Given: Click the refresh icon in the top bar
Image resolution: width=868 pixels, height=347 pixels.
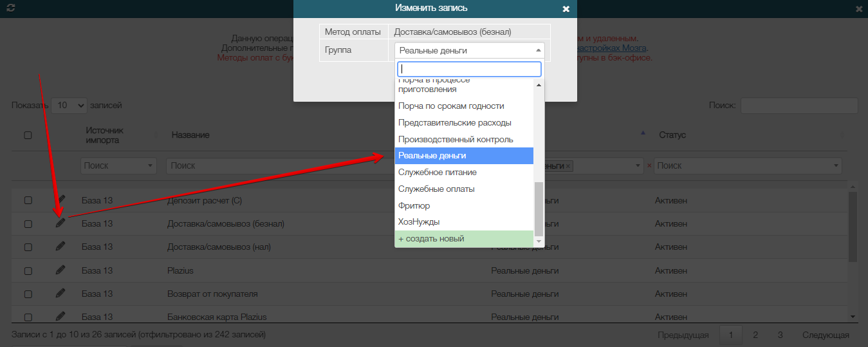Looking at the screenshot, I should 10,8.
